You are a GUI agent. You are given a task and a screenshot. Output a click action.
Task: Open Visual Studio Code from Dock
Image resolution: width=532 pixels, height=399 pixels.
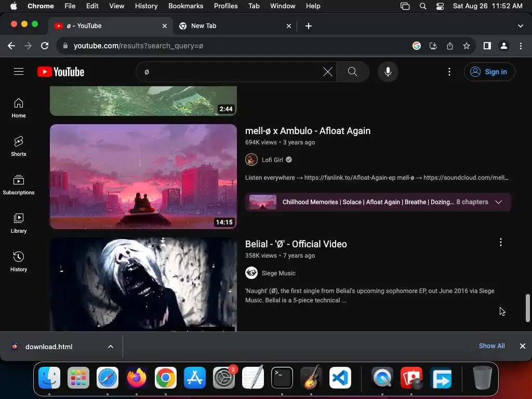(x=340, y=378)
